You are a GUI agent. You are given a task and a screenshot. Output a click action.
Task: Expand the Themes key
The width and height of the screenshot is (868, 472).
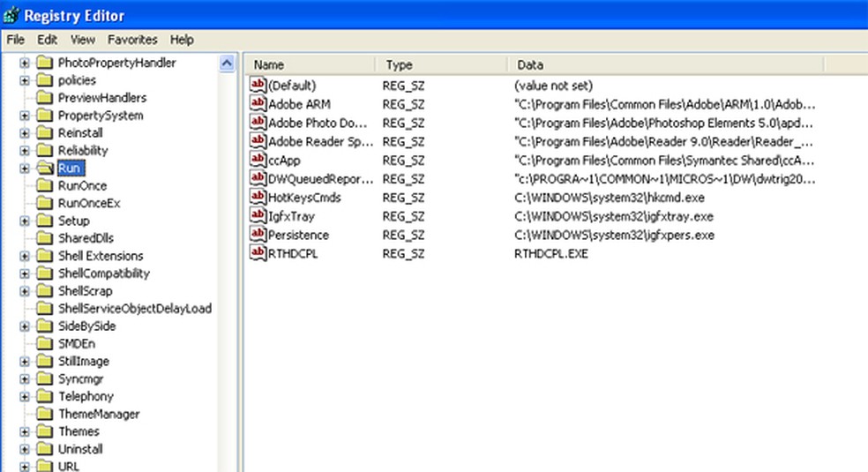coord(25,432)
